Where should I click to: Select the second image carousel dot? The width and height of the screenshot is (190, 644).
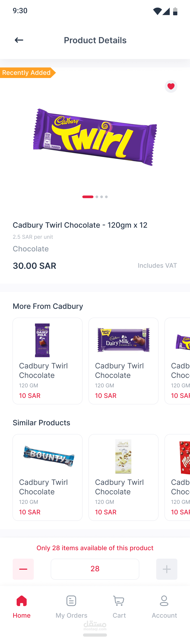[x=97, y=197]
